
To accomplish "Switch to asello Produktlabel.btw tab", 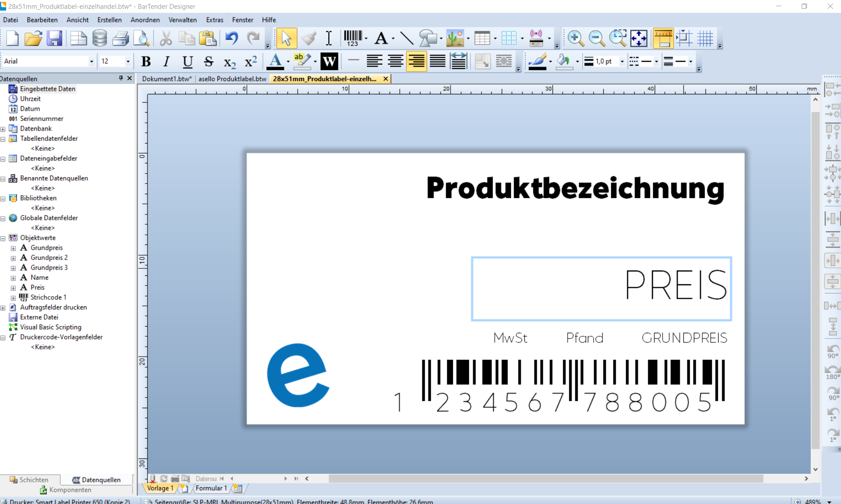I will [x=232, y=79].
